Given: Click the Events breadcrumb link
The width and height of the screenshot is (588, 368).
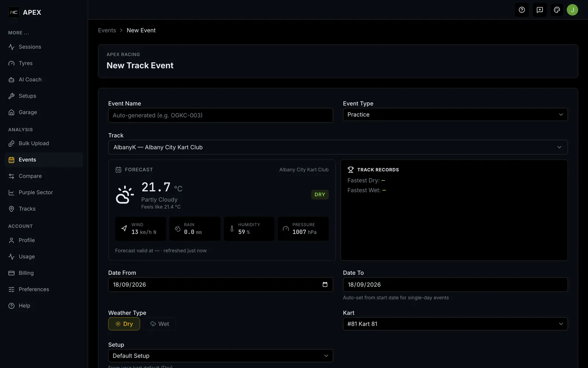Looking at the screenshot, I should (107, 31).
